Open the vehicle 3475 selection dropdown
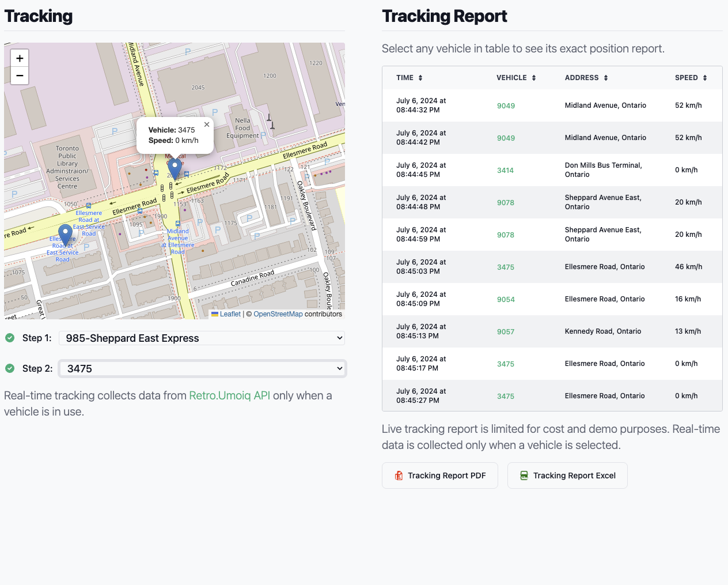Screen dimensions: 728x585 click(202, 368)
